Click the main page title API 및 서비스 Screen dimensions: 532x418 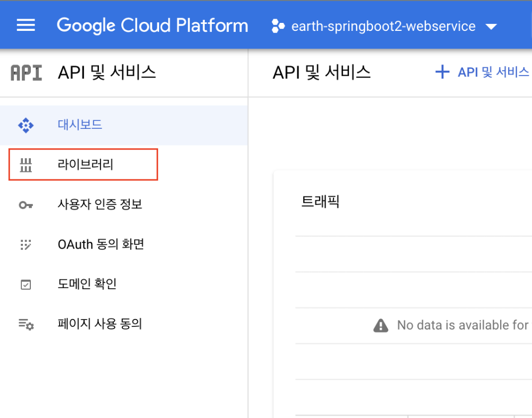(322, 72)
